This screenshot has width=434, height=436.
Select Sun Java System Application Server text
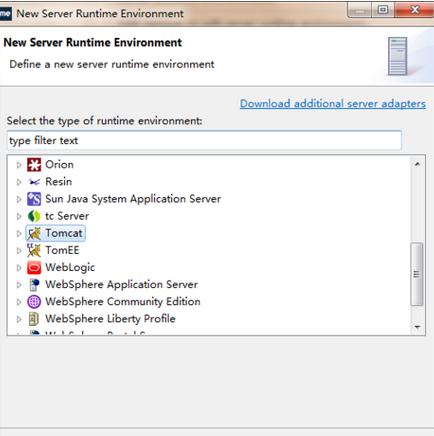tap(133, 199)
